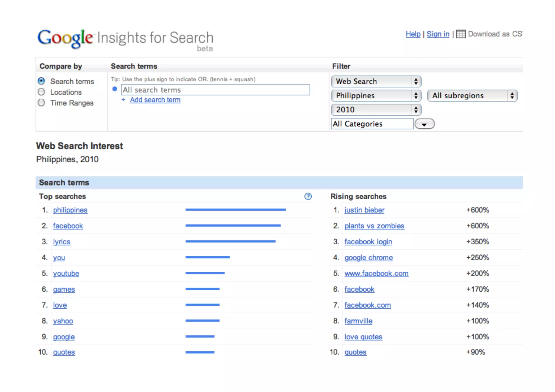Expand the All subregions dropdown

tap(472, 95)
